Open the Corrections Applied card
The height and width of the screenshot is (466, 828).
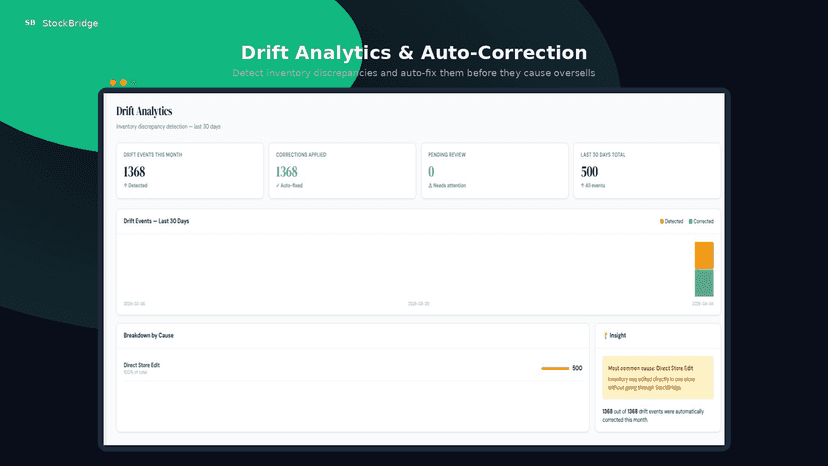pos(342,171)
